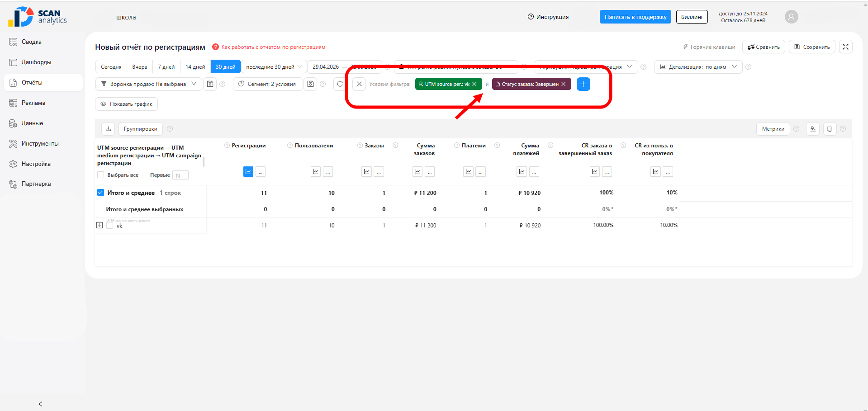Select the 7 дней period tab
Image resolution: width=868 pixels, height=411 pixels.
pyautogui.click(x=166, y=67)
